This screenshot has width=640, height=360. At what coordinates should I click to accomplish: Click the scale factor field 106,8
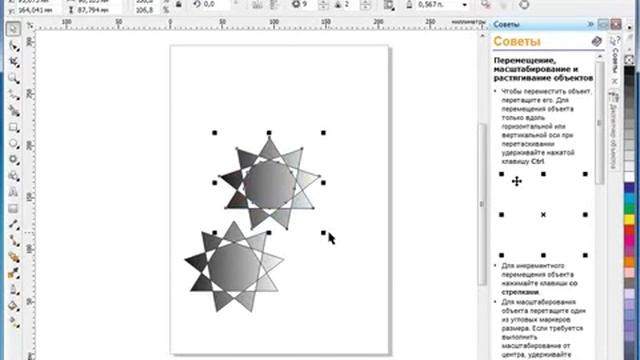pyautogui.click(x=147, y=10)
